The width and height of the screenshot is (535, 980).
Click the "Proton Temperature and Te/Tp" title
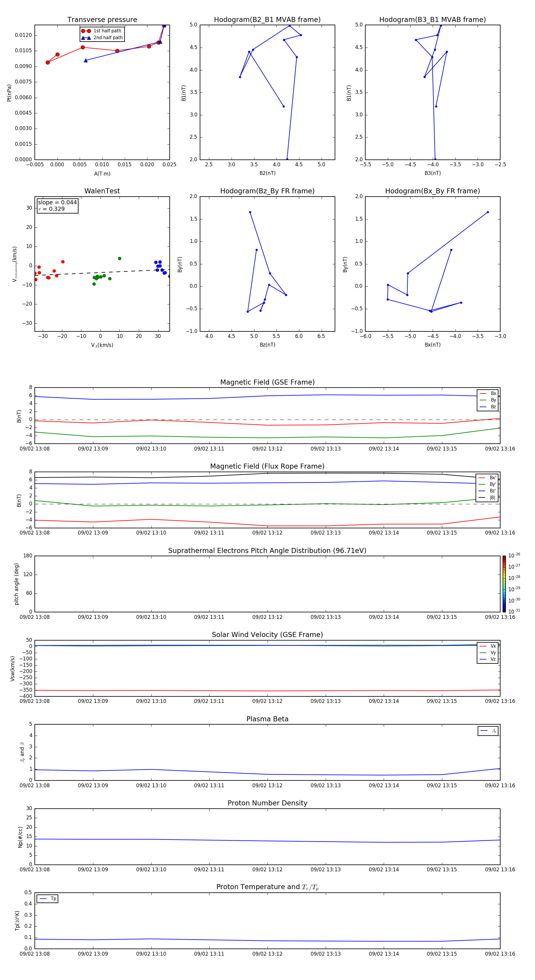point(267,887)
